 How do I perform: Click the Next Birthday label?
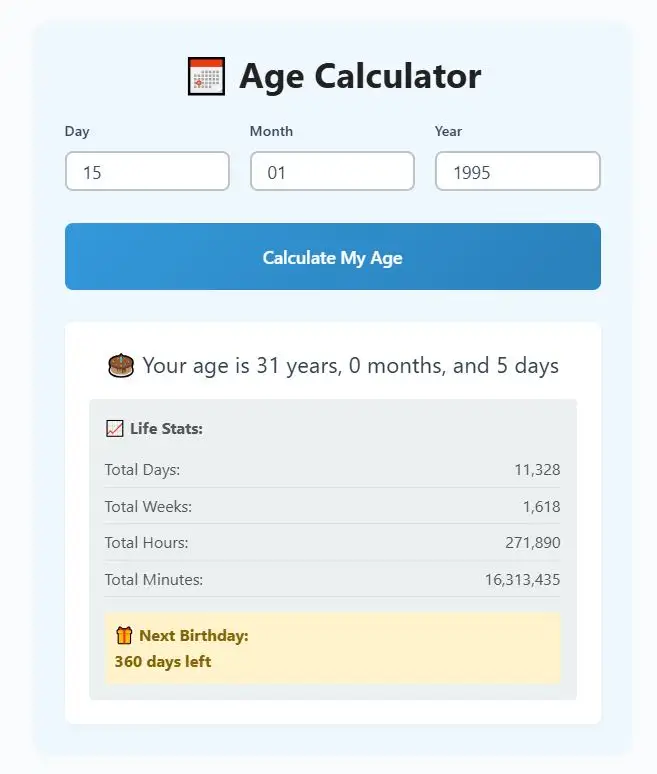(193, 636)
